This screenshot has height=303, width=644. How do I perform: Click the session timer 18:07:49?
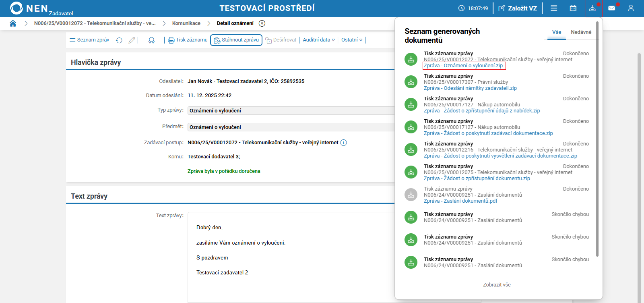[x=473, y=8]
